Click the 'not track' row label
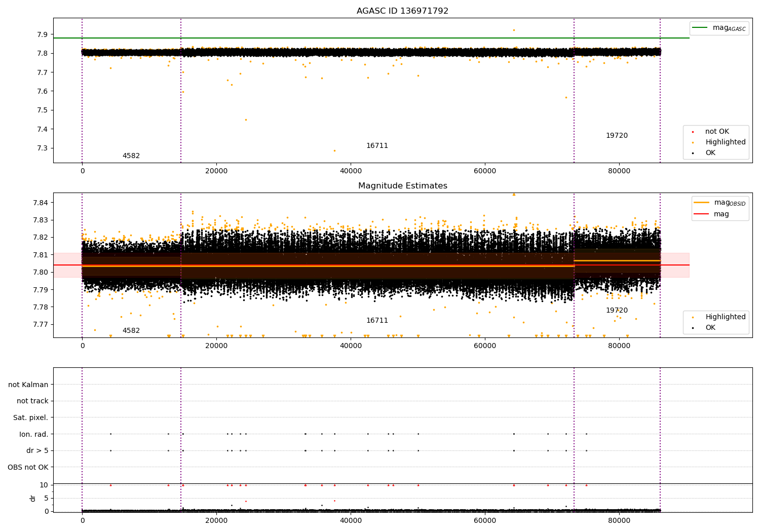Viewport: 760px width, 532px height. 32,401
